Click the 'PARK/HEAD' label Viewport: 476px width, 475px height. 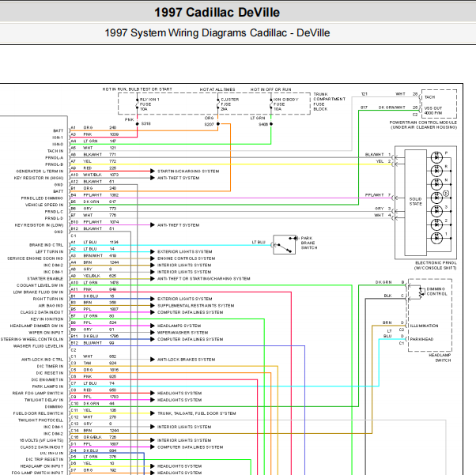coord(421,339)
